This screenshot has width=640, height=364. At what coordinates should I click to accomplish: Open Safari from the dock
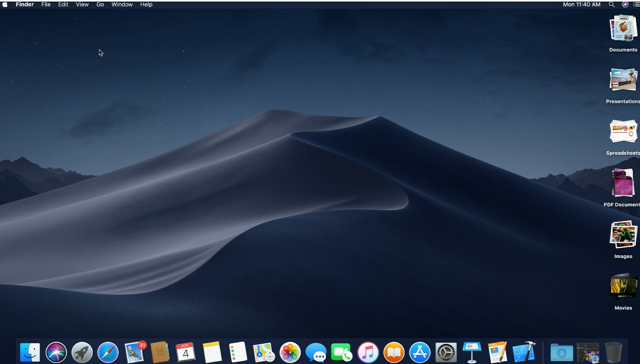[108, 352]
